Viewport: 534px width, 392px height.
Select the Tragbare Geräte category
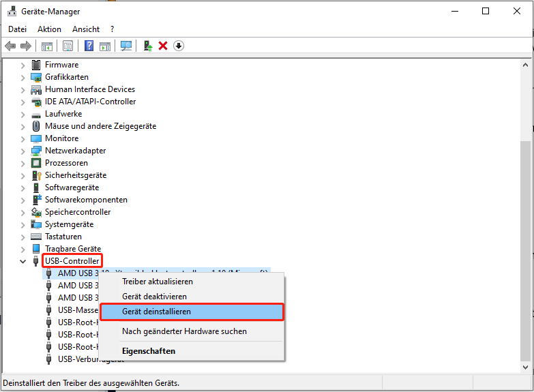(x=73, y=249)
